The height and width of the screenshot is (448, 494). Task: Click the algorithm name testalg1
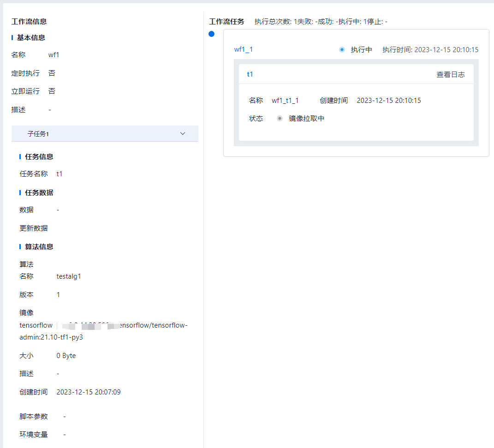coord(69,276)
